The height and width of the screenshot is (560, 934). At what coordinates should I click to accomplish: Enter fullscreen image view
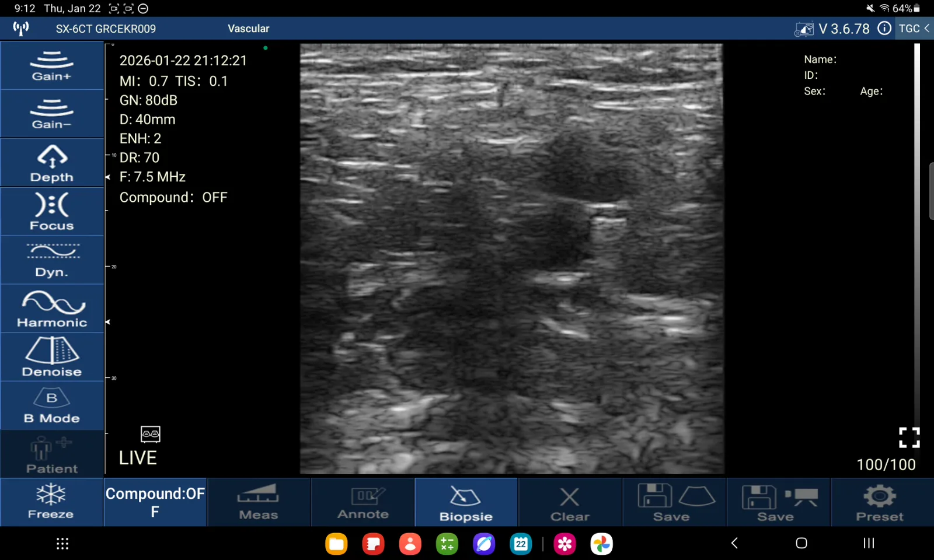coord(909,437)
